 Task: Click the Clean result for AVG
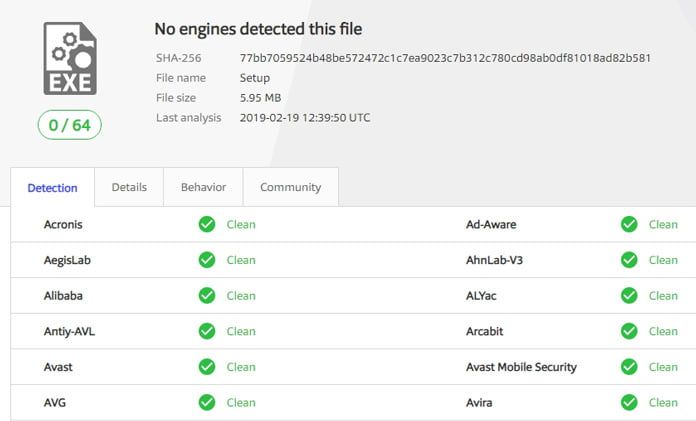pyautogui.click(x=241, y=402)
